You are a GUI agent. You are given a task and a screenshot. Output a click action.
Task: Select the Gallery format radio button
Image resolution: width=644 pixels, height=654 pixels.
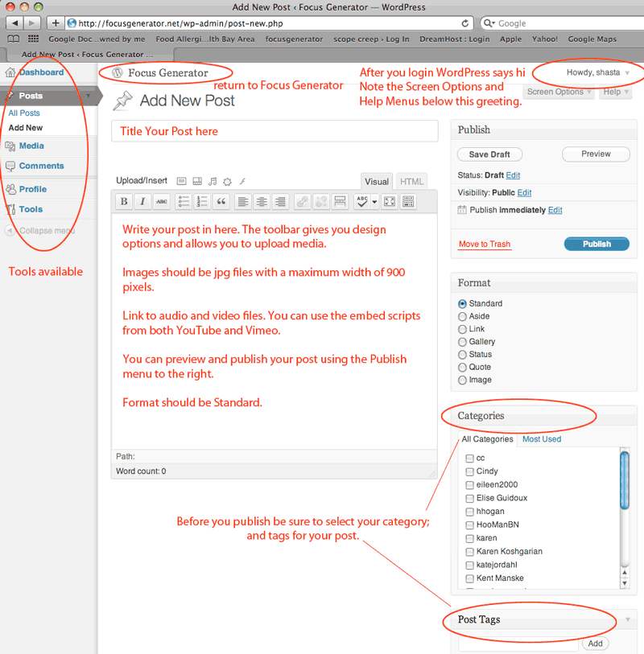tap(462, 342)
